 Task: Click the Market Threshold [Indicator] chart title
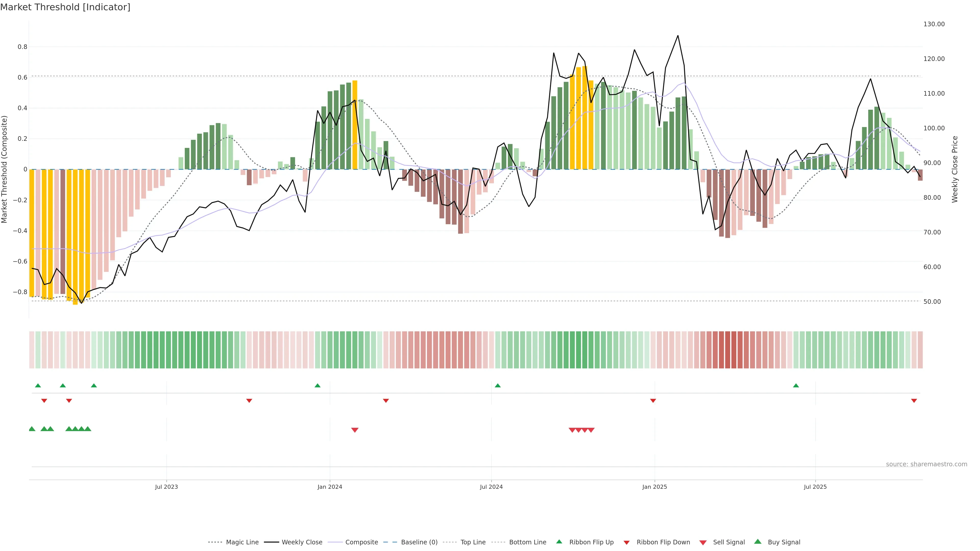(65, 7)
